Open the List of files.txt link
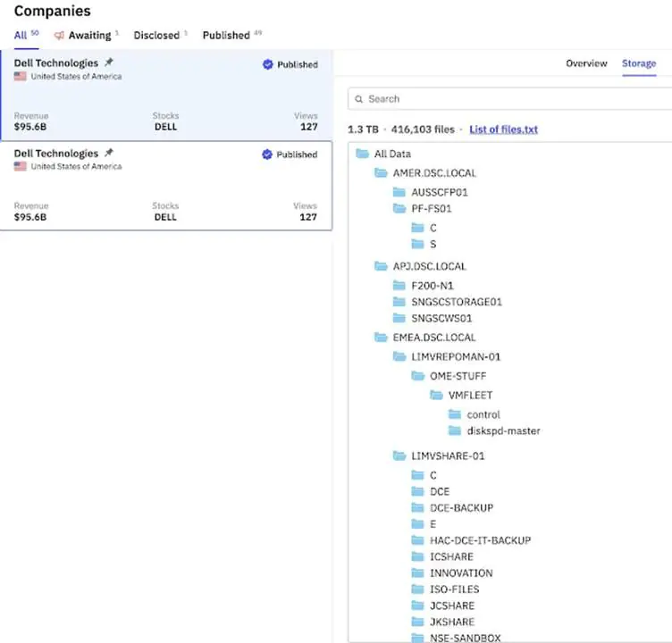 tap(503, 129)
